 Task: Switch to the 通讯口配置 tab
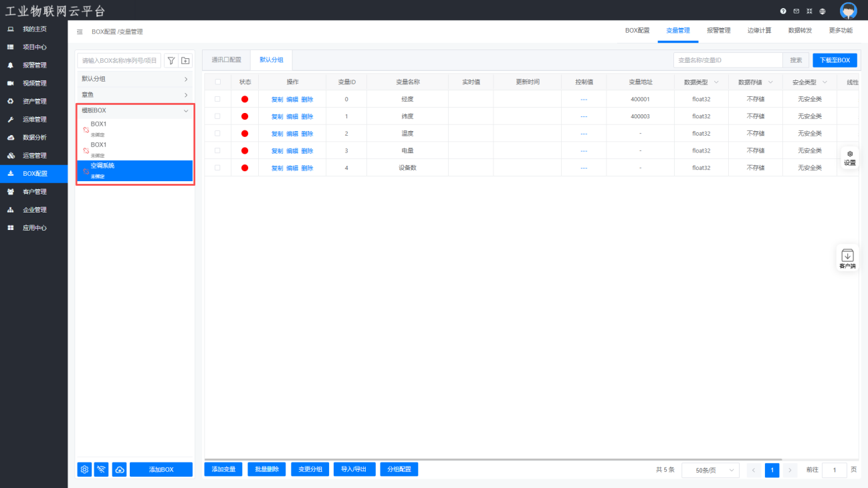[226, 60]
